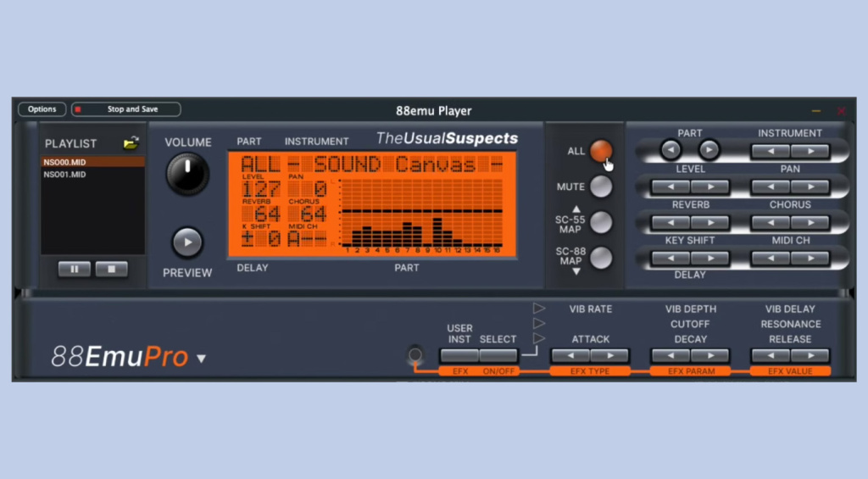868x479 pixels.
Task: Click the USER INST button
Action: click(x=459, y=355)
